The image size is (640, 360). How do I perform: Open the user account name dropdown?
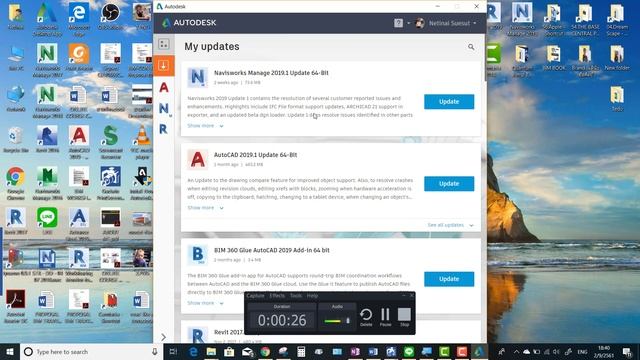452,23
